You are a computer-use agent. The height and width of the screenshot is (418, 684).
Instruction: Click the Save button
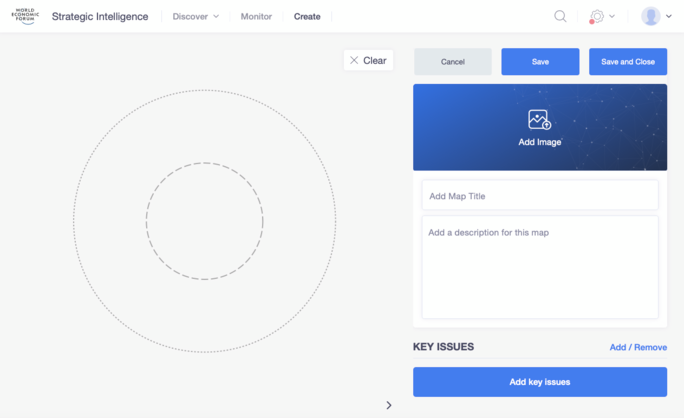tap(540, 62)
